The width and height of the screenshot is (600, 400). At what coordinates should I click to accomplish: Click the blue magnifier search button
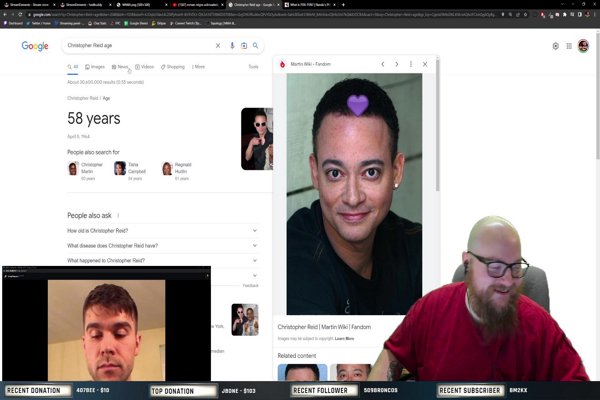pos(255,46)
